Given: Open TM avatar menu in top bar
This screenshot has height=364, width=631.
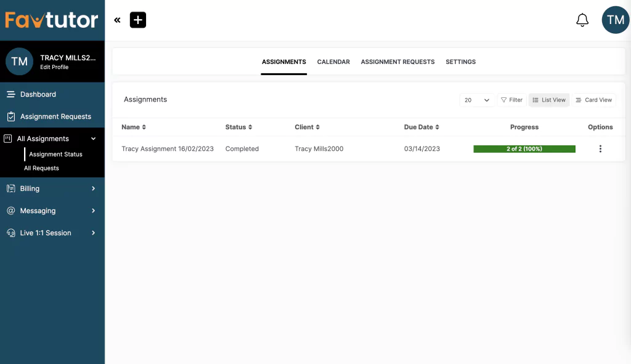Looking at the screenshot, I should click(616, 20).
